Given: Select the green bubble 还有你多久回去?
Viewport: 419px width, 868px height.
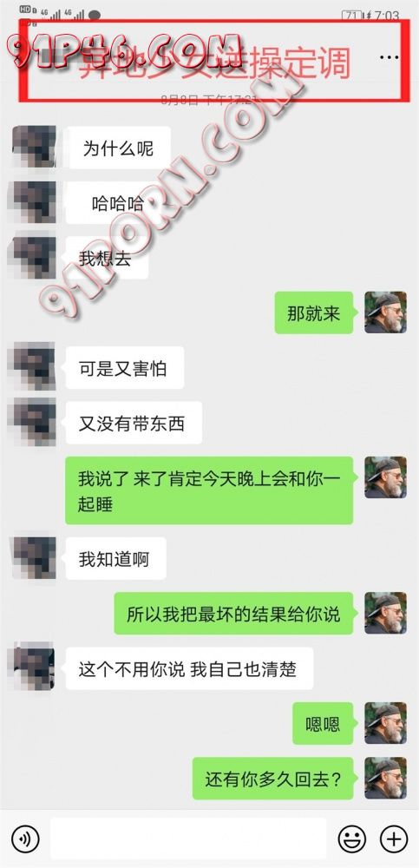Looking at the screenshot, I should [273, 779].
